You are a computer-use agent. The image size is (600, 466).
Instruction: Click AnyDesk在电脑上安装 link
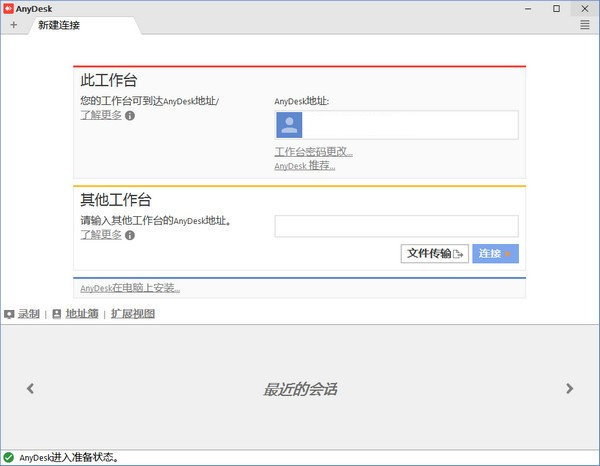pos(130,288)
